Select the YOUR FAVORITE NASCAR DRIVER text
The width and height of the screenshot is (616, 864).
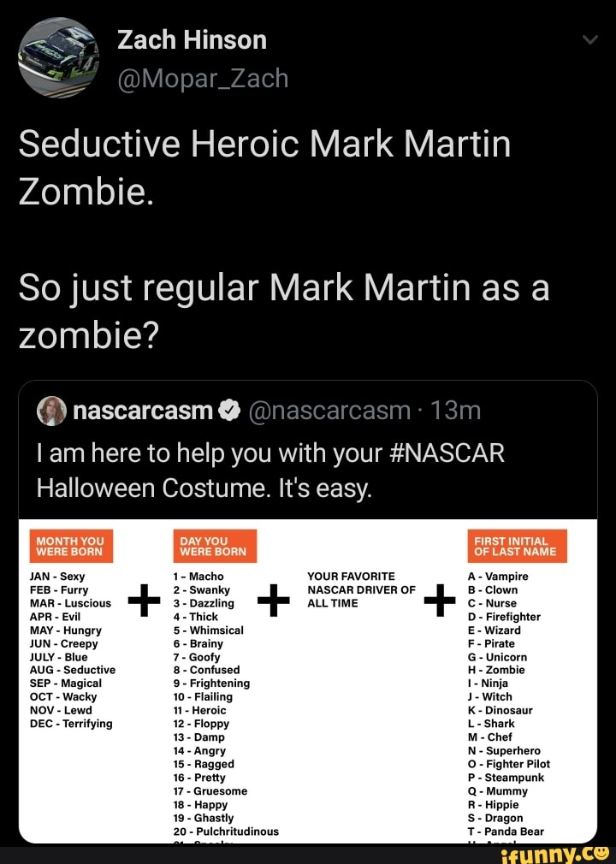(x=360, y=590)
